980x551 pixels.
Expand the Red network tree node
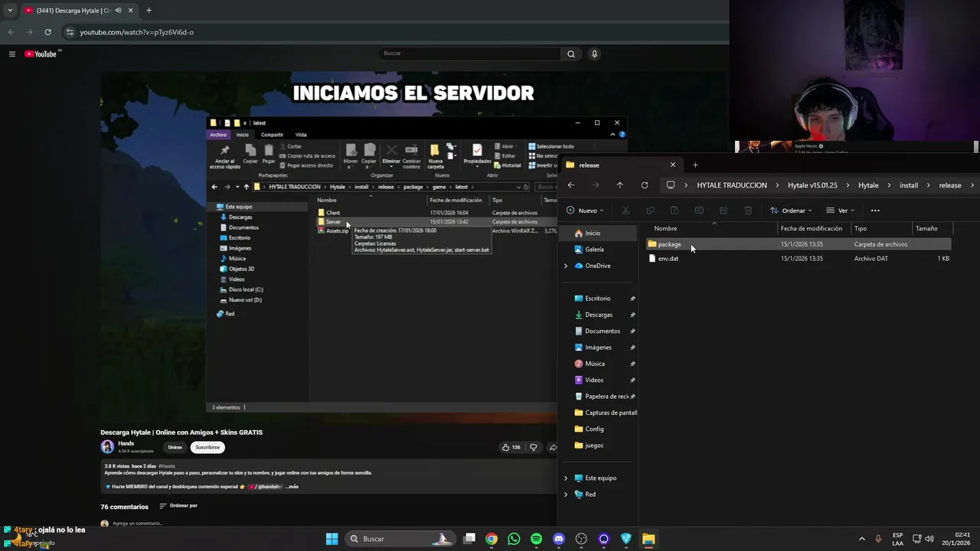tap(566, 494)
